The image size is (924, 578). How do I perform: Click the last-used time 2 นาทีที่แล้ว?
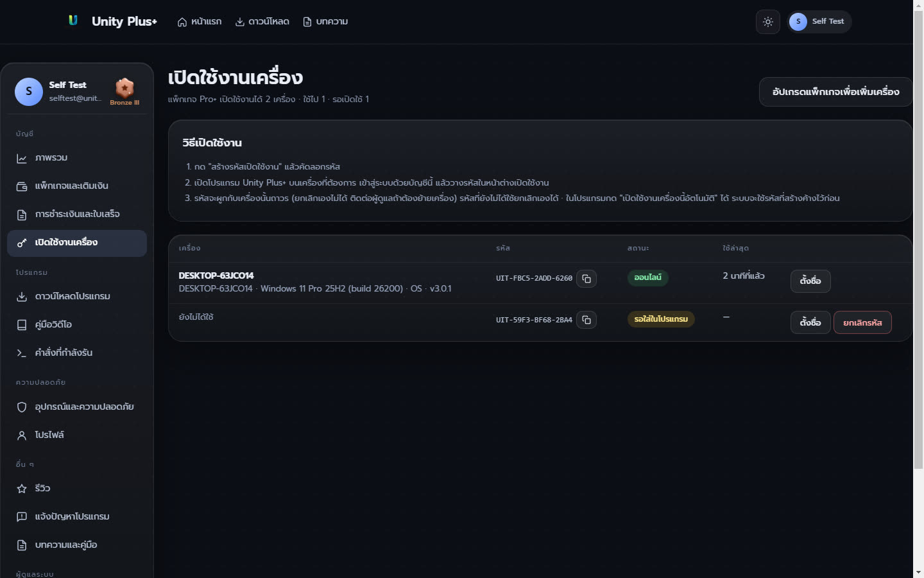coord(744,276)
